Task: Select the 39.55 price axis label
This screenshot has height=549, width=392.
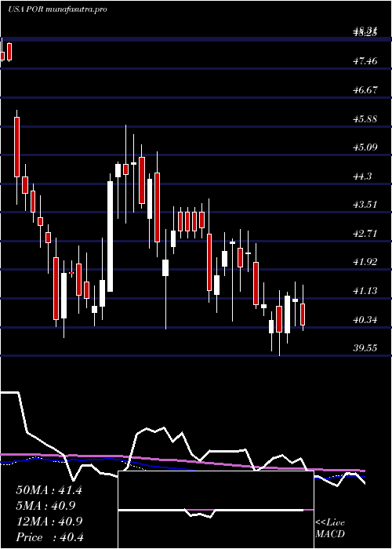Action: (365, 348)
